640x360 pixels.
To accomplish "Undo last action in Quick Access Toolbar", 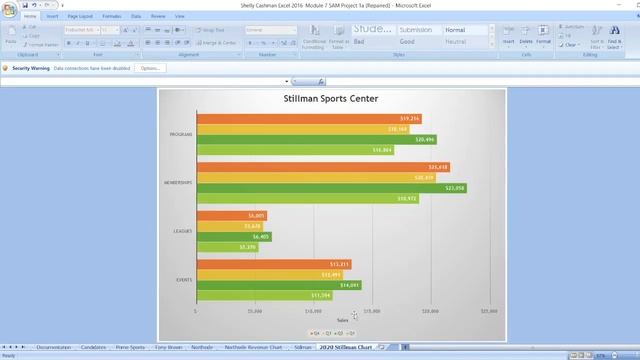I will (34, 5).
